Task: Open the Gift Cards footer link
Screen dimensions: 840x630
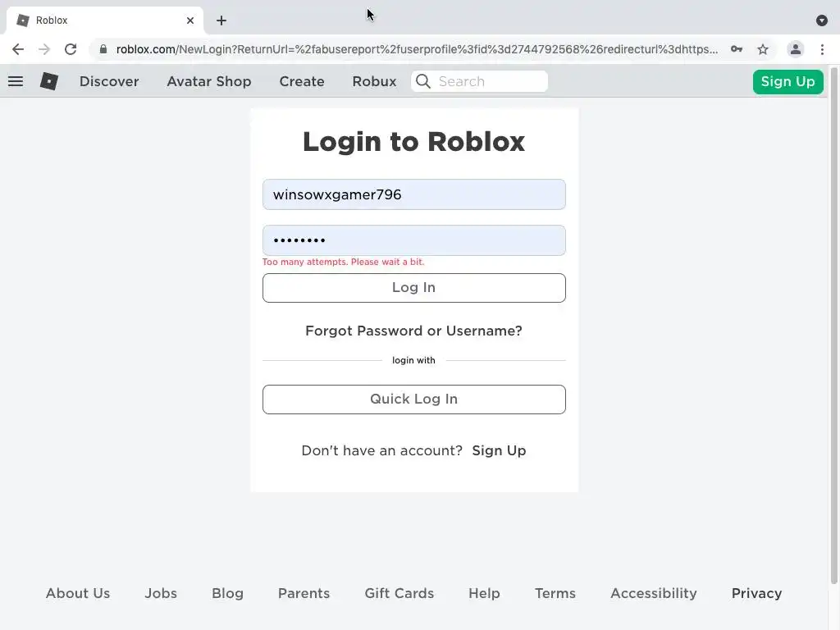Action: [399, 593]
